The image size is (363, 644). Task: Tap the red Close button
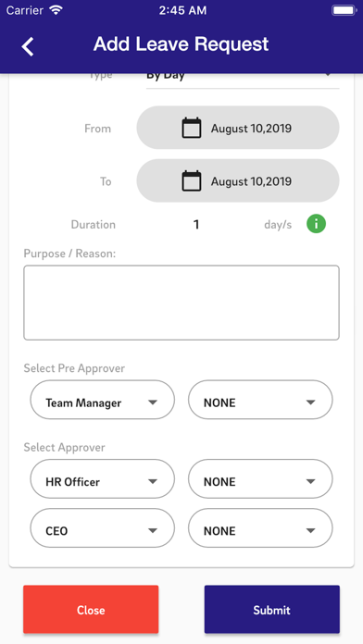click(91, 610)
